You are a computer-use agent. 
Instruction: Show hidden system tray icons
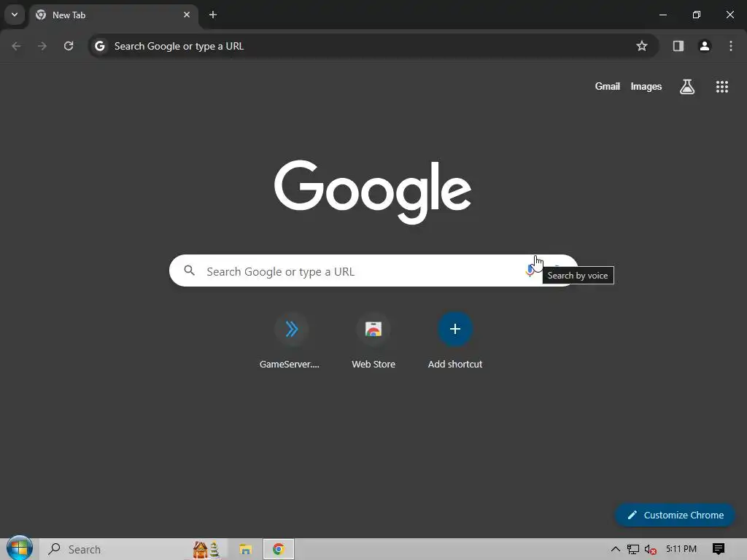616,549
